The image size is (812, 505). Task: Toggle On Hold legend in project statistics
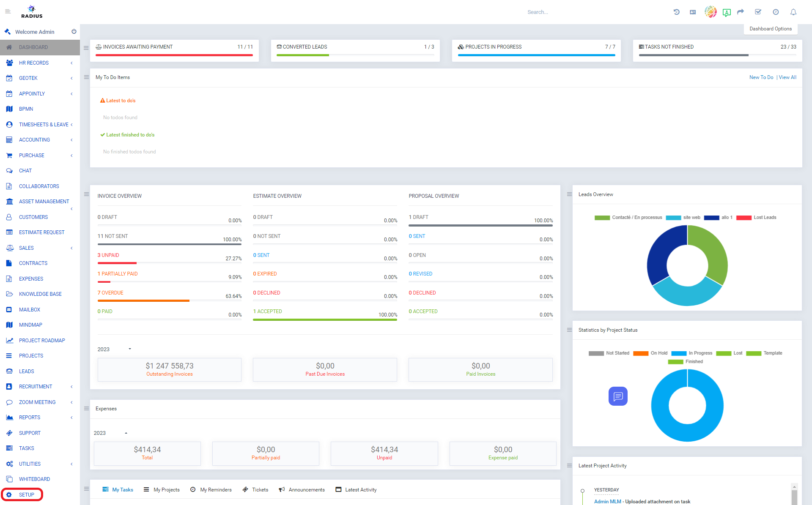point(650,353)
